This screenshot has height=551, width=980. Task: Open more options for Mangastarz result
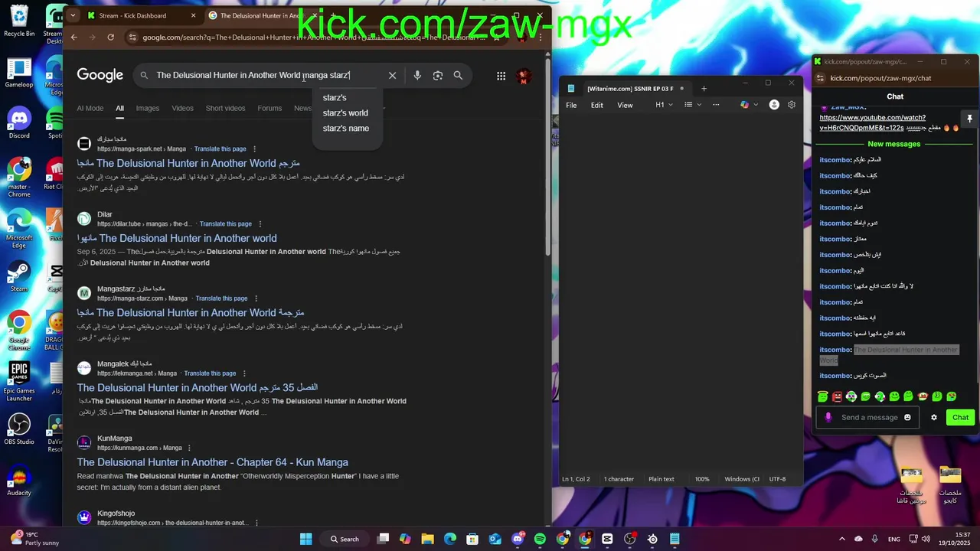pos(256,298)
